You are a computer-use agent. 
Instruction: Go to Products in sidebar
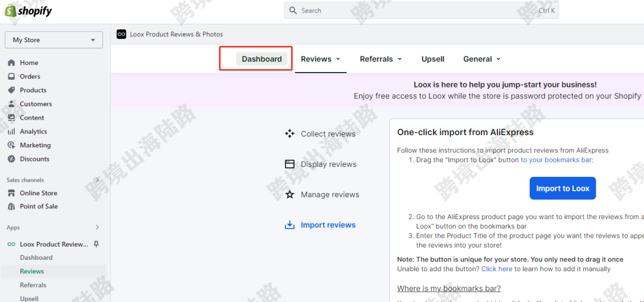pos(33,91)
